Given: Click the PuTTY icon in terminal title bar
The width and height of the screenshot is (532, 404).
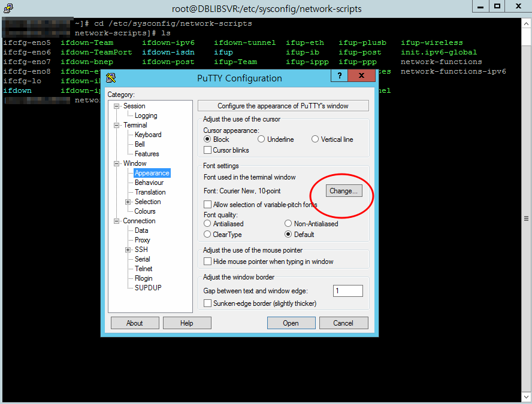Looking at the screenshot, I should [x=8, y=8].
